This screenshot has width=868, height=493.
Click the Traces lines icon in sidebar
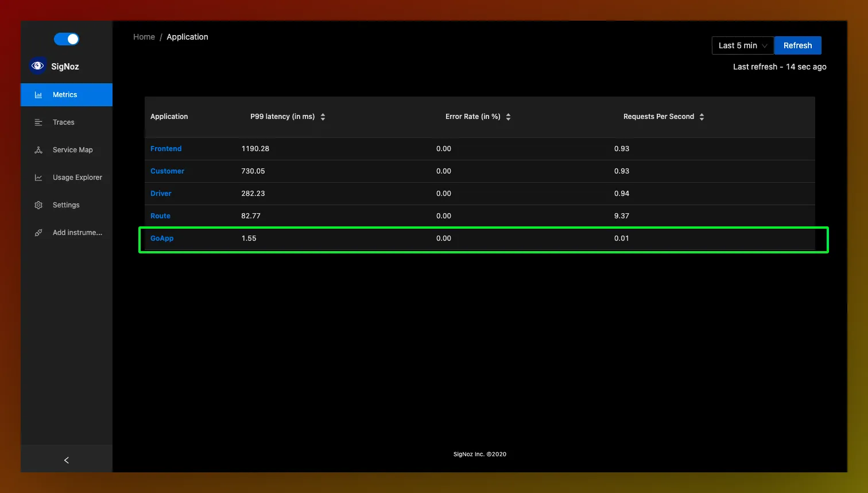38,122
